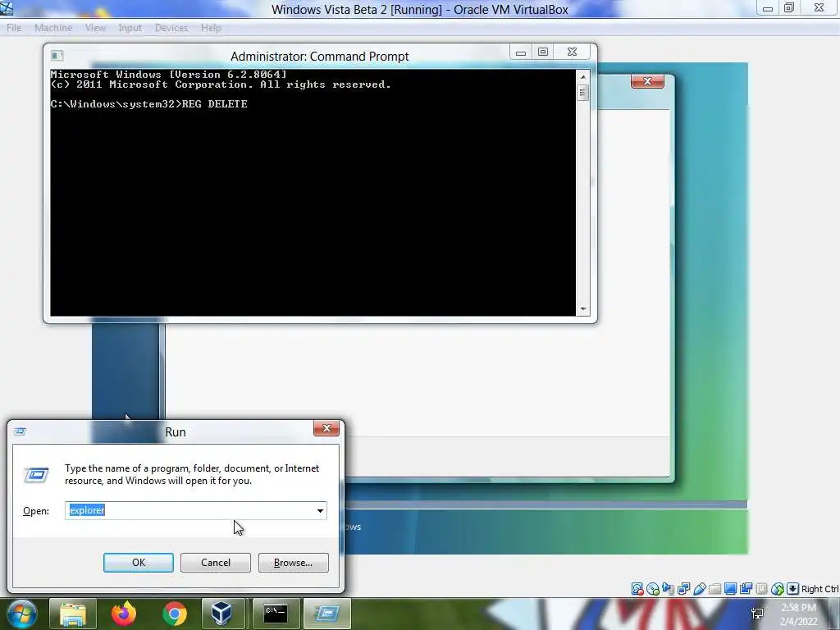Close the background window behind Command Prompt

[x=647, y=81]
